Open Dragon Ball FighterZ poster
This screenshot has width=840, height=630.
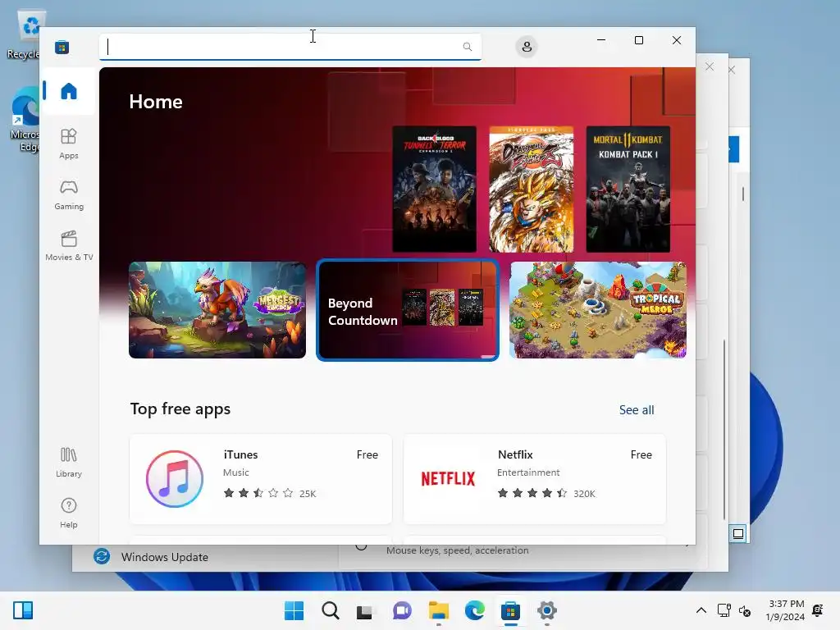531,189
